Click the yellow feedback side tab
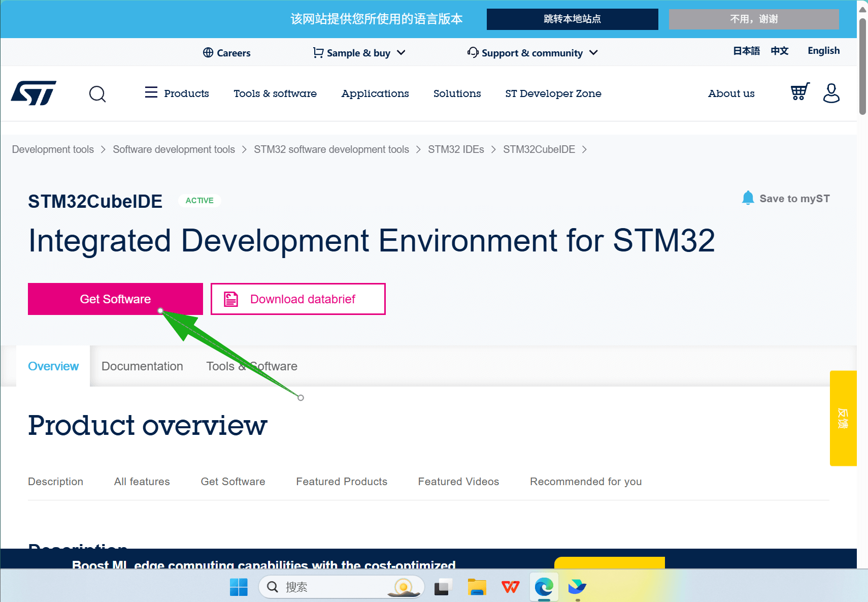Viewport: 868px width, 602px height. coord(843,418)
